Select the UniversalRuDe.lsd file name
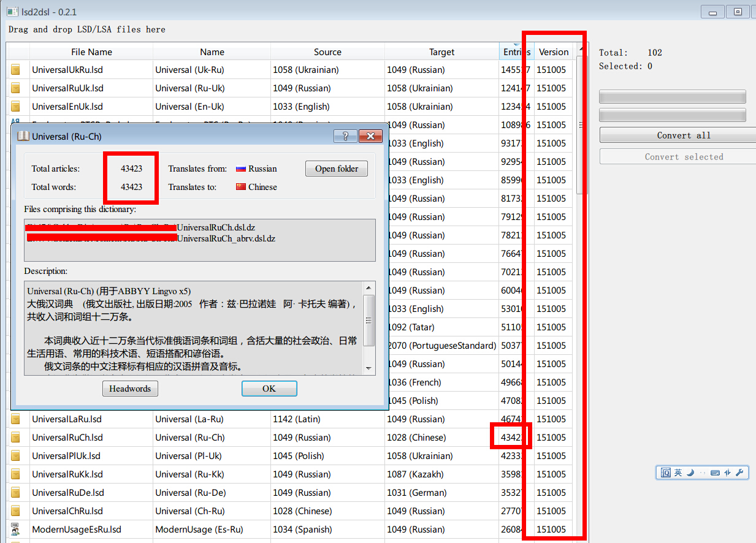The width and height of the screenshot is (756, 543). 67,493
